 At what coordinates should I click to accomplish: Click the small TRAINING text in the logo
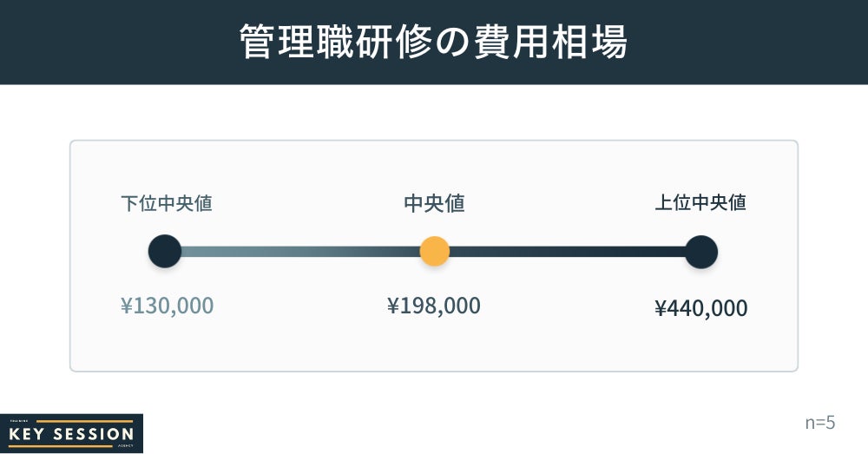coord(17,422)
